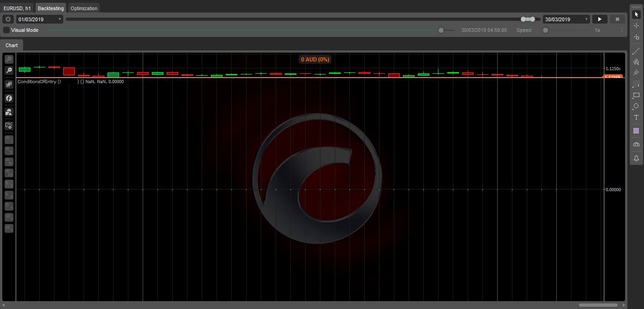This screenshot has height=309, width=644.
Task: Select the ellipse shape tool
Action: coord(636,106)
